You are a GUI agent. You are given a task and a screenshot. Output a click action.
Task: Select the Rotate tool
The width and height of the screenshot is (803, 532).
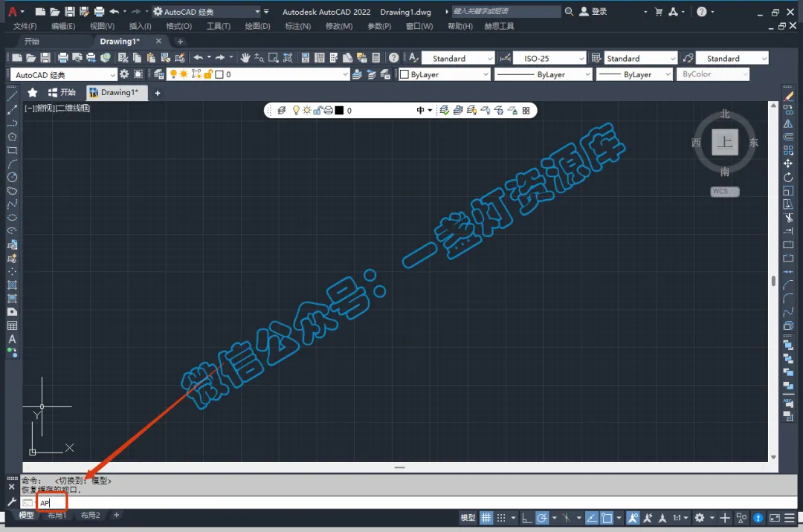pos(788,178)
